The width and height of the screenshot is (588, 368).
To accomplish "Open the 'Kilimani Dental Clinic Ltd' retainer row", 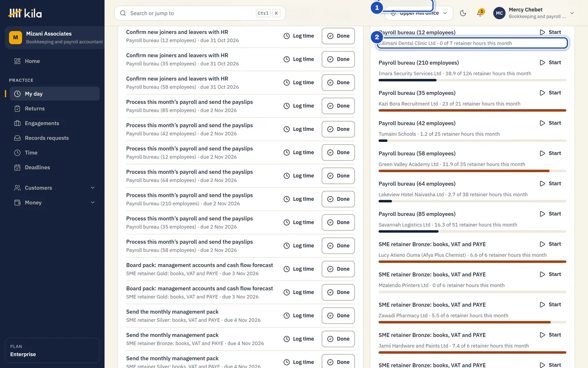I will [x=472, y=43].
